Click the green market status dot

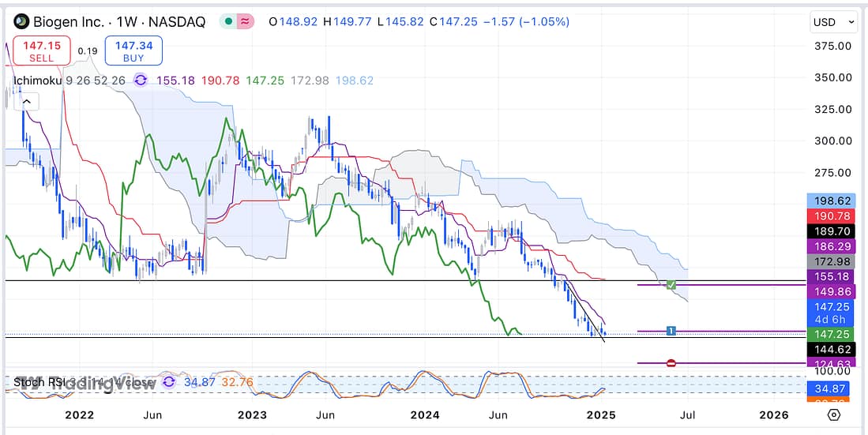click(227, 22)
